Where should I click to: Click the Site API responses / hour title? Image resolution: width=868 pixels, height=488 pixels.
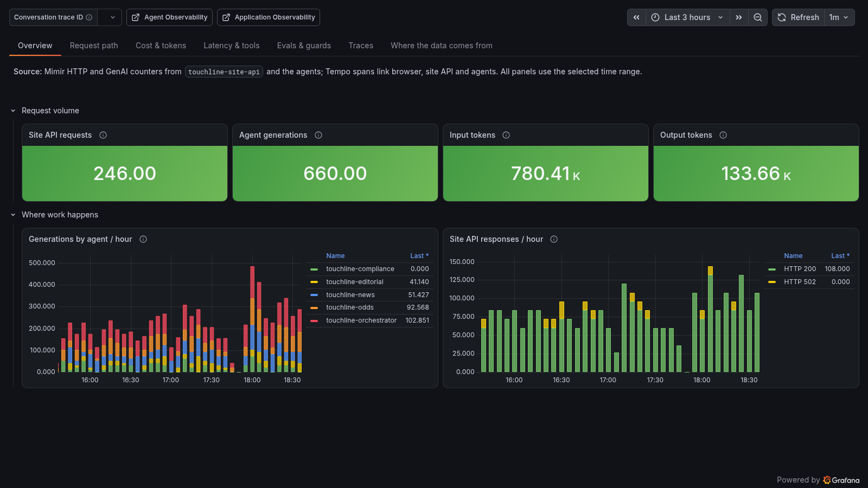click(496, 239)
